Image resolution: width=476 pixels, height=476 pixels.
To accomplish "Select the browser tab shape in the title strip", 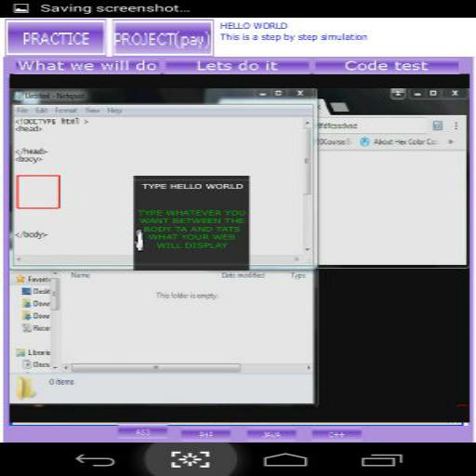I will pos(338,107).
